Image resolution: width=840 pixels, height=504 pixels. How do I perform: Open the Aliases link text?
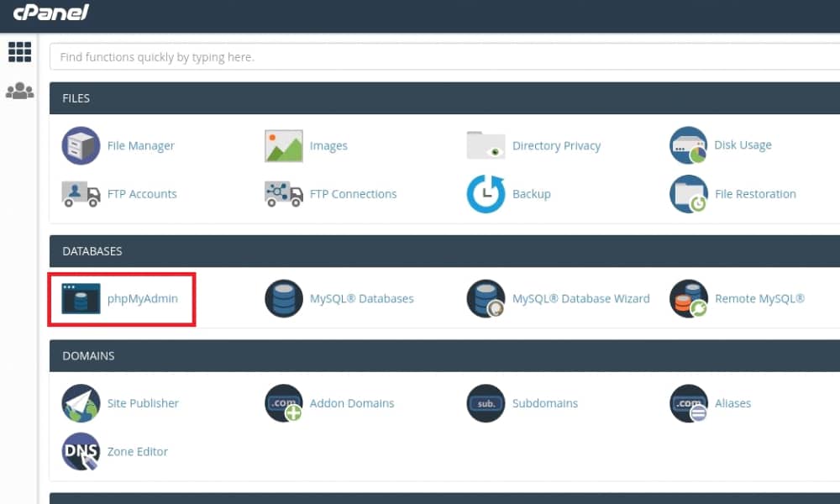pyautogui.click(x=732, y=403)
